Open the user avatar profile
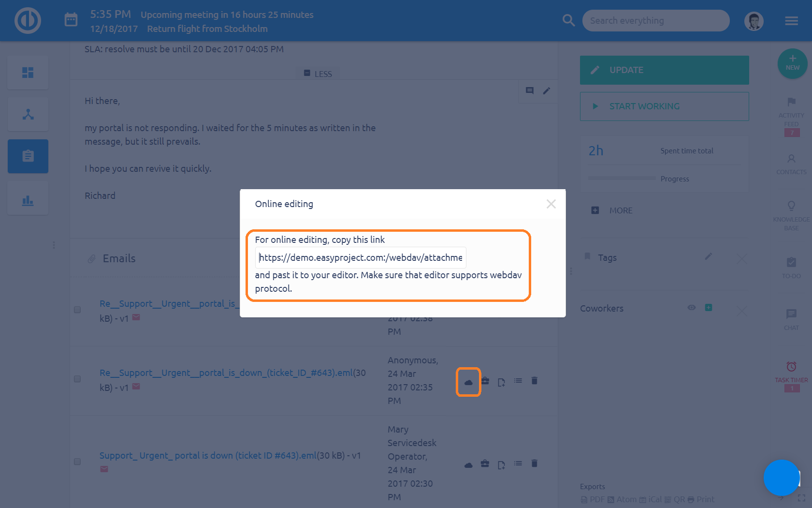Screen dimensions: 812x508 click(x=754, y=21)
